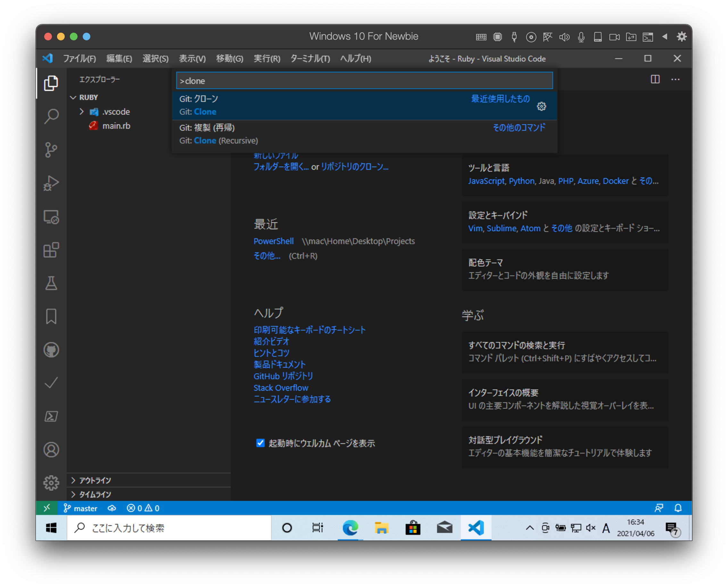
Task: Open the 表示(V) menu
Action: coord(192,58)
